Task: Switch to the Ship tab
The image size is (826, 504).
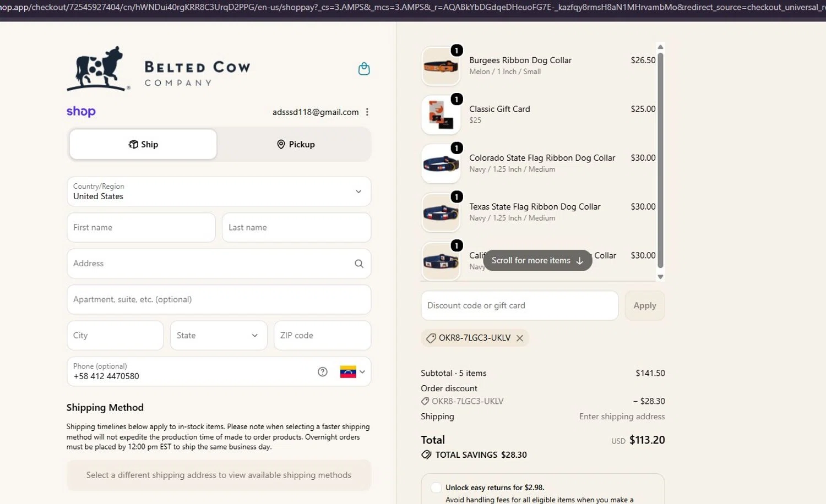Action: point(143,144)
